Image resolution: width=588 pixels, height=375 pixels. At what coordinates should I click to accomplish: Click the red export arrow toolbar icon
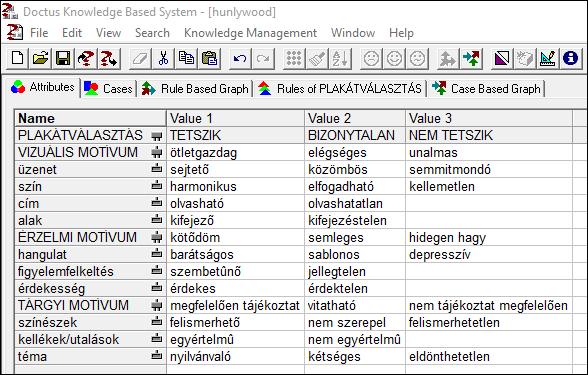click(109, 58)
